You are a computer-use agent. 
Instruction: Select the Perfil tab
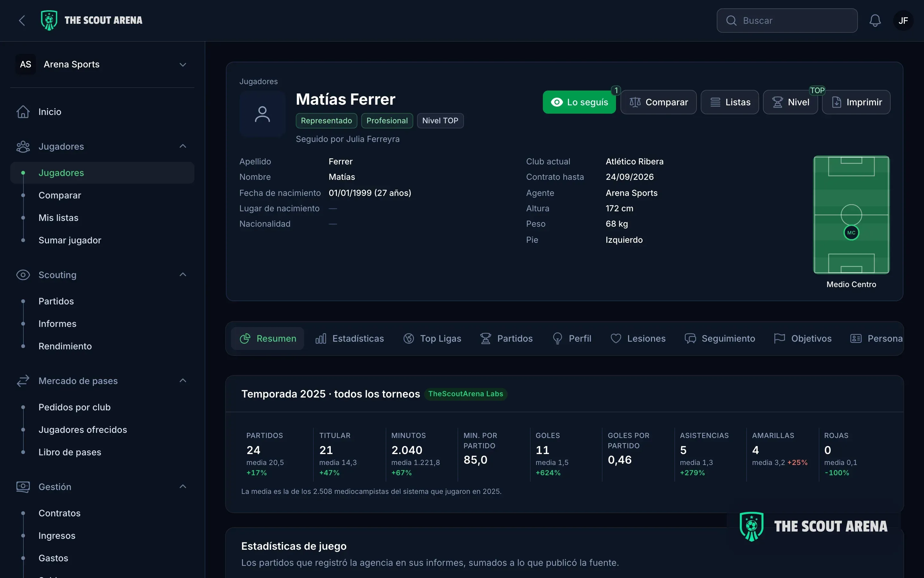tap(572, 339)
